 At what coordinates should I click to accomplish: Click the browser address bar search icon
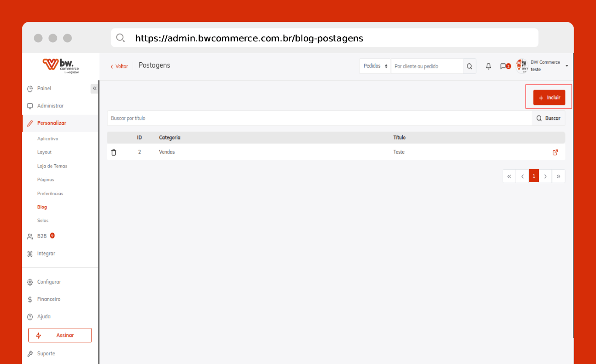120,38
